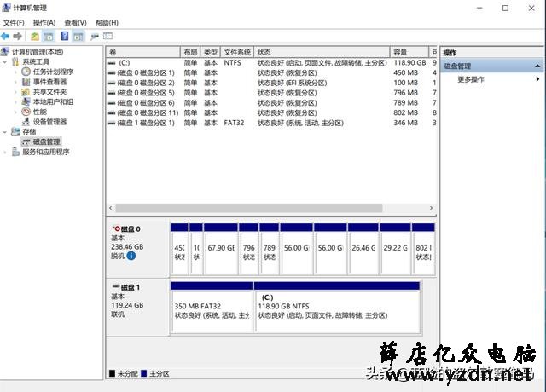The height and width of the screenshot is (392, 546).
Task: Click the Local Users and Groups icon
Action: point(26,101)
